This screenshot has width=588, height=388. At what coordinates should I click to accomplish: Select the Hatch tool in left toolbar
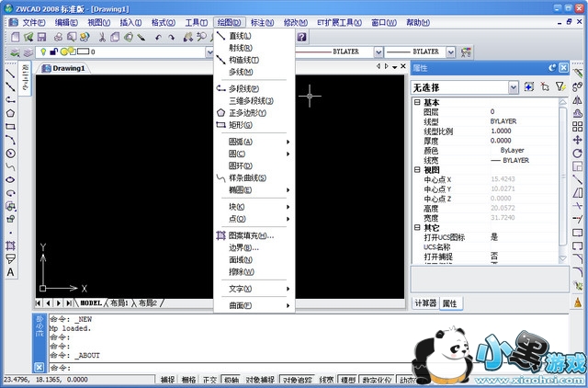(10, 245)
